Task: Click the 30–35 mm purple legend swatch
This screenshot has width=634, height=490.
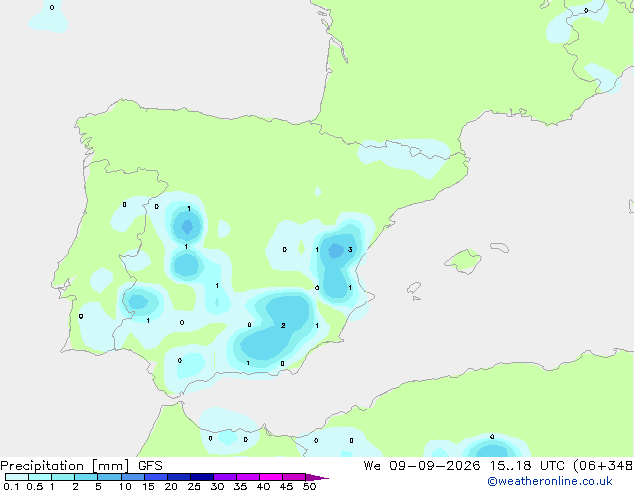Action: point(225,477)
